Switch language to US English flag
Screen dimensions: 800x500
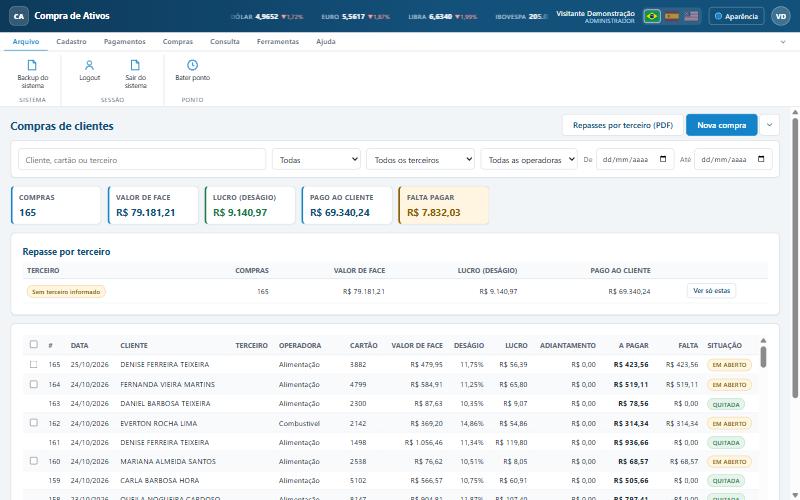pos(691,16)
